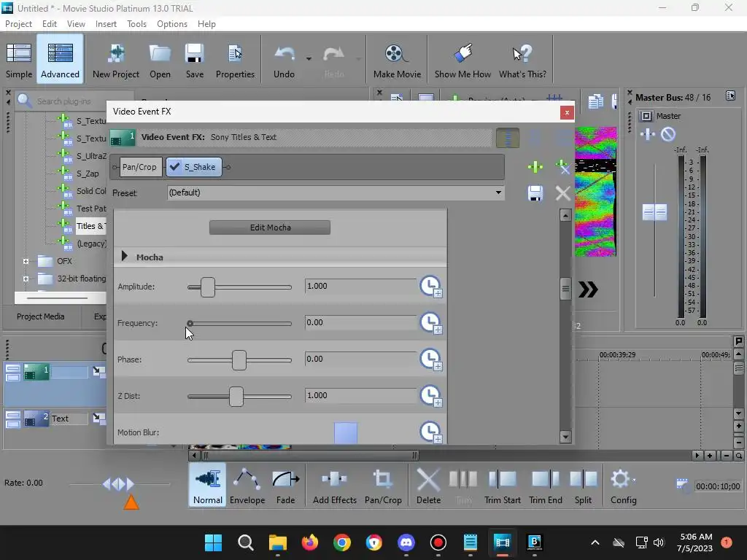The image size is (747, 560).
Task: Open project Properties
Action: (x=235, y=60)
